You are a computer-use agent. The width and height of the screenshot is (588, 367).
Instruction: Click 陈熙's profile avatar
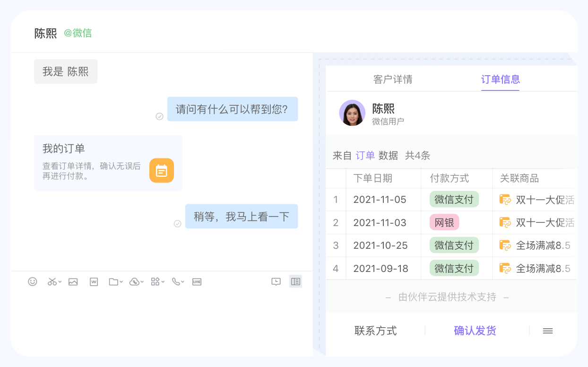point(352,113)
